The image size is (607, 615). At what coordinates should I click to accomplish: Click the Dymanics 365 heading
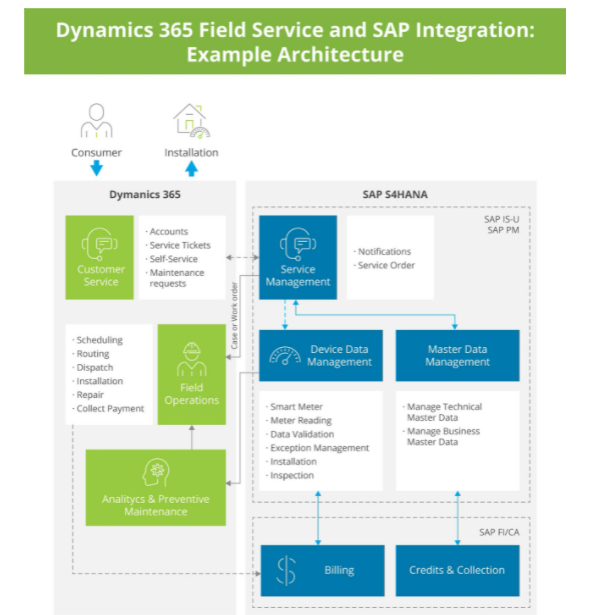coord(145,195)
